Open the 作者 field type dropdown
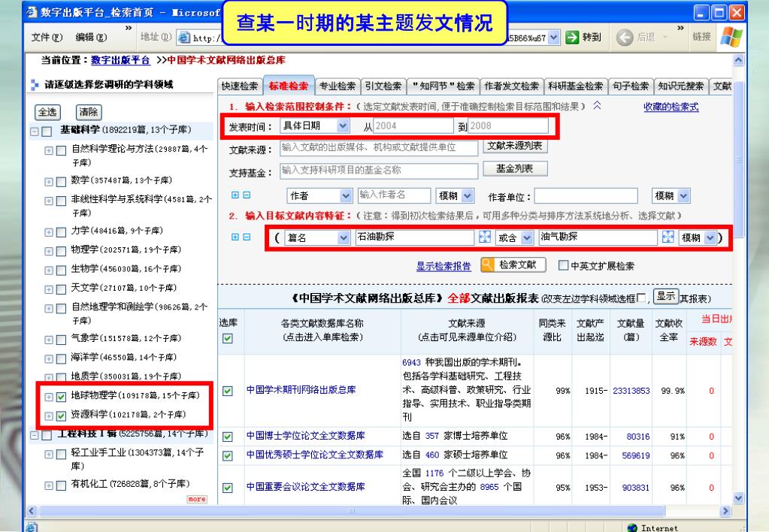 click(x=346, y=195)
